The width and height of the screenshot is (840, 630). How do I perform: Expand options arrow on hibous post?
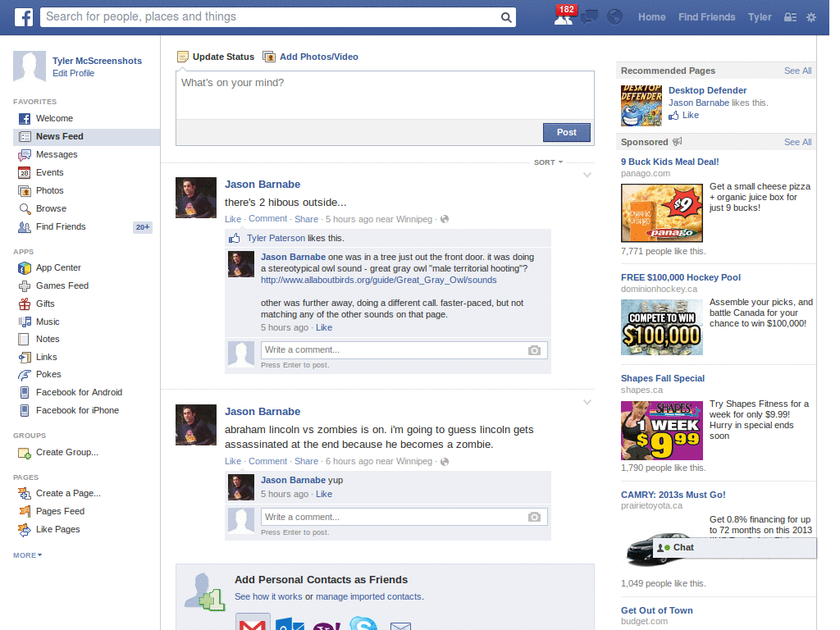[587, 176]
